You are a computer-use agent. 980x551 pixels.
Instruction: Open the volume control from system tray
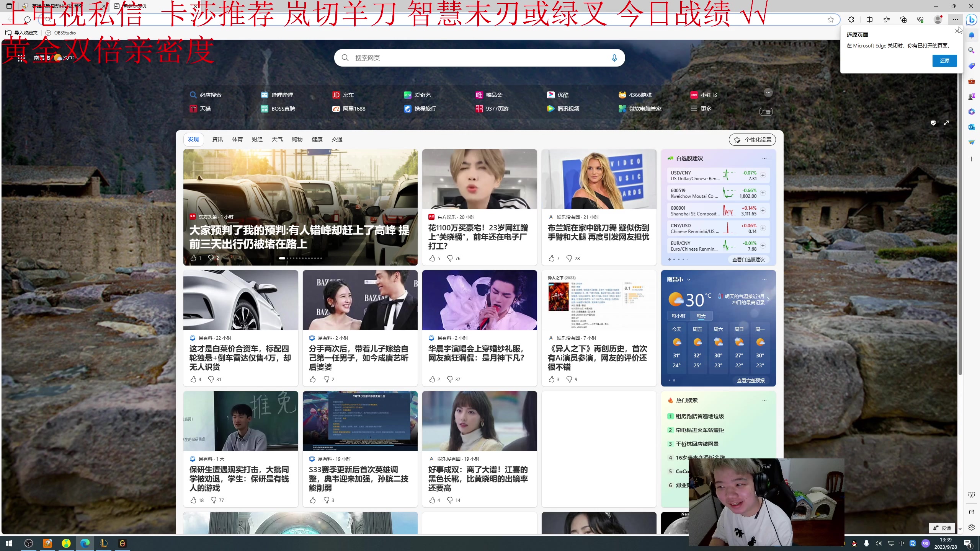click(x=878, y=543)
